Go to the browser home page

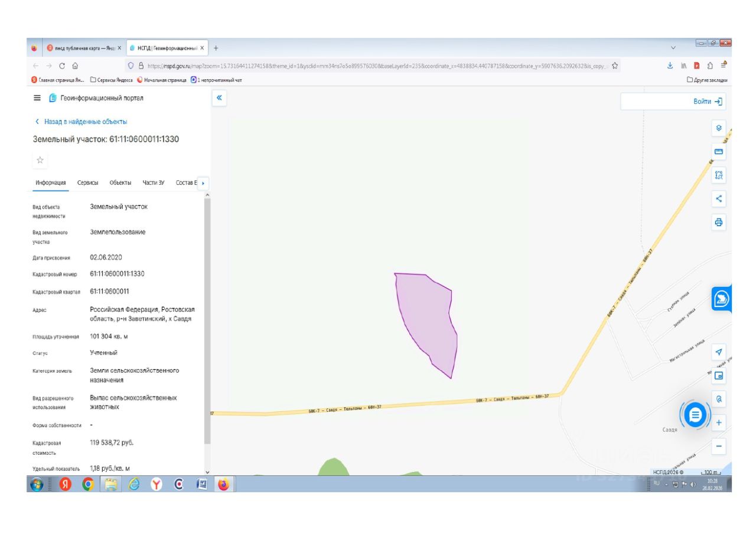pos(75,66)
